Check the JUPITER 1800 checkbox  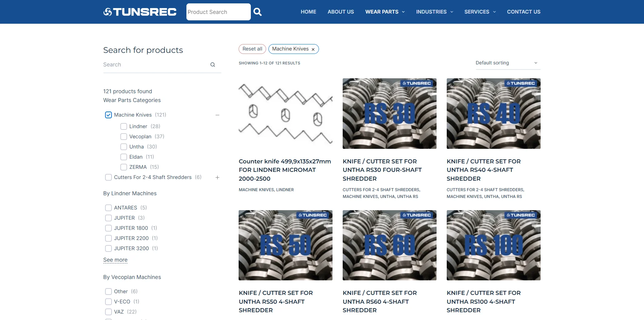pos(108,228)
